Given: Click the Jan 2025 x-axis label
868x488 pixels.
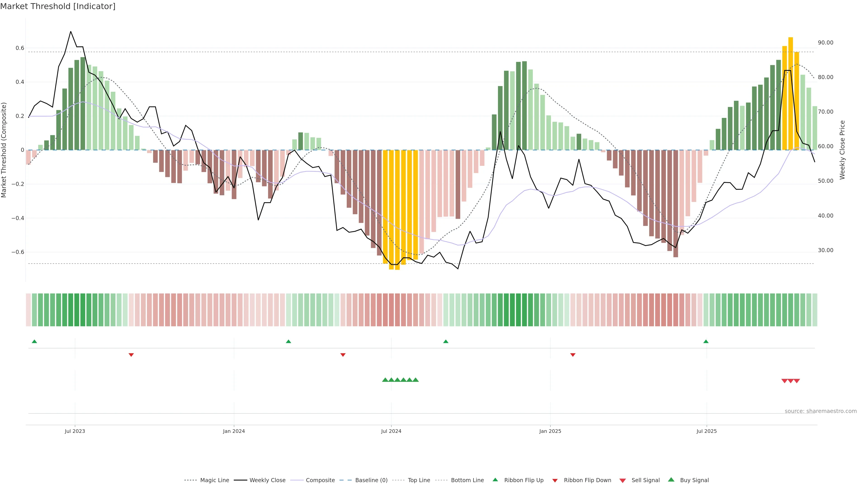Looking at the screenshot, I should (550, 431).
